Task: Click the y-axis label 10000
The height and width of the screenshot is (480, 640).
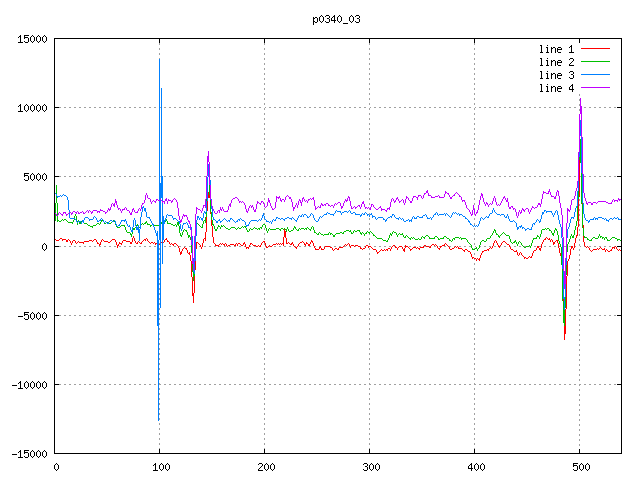Action: (32, 108)
